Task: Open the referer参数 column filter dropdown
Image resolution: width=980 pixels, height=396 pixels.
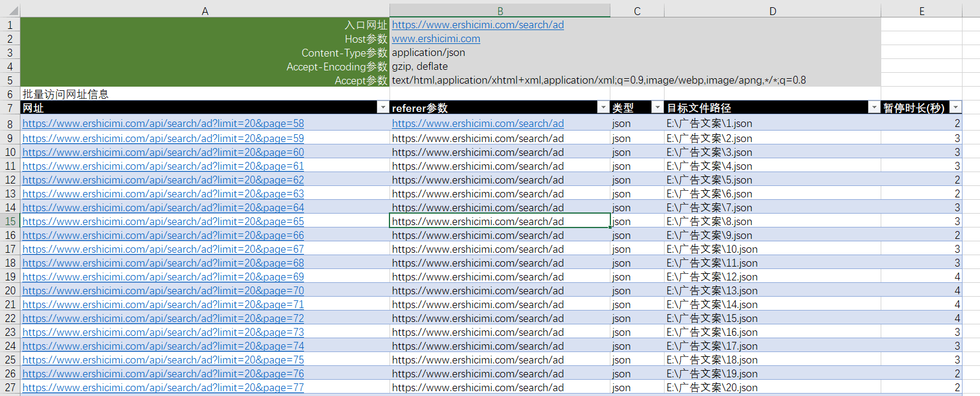Action: (x=603, y=107)
